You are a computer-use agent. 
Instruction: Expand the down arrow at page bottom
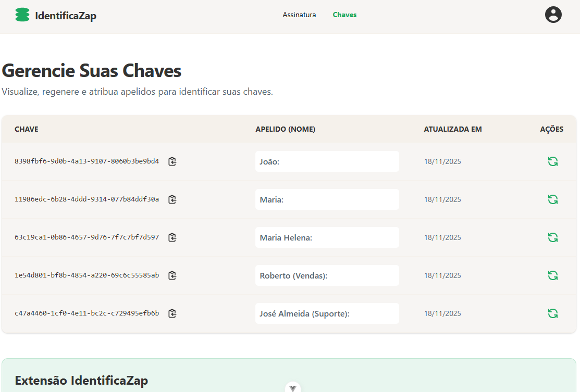pos(293,388)
